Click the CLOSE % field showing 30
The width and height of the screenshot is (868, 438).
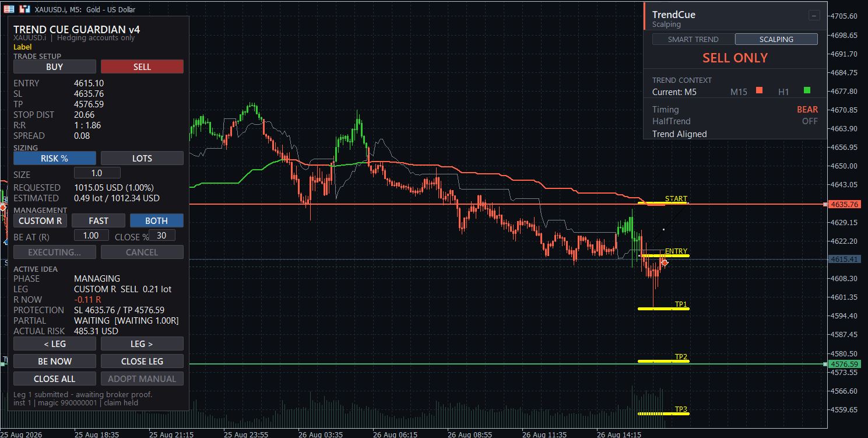tap(162, 235)
